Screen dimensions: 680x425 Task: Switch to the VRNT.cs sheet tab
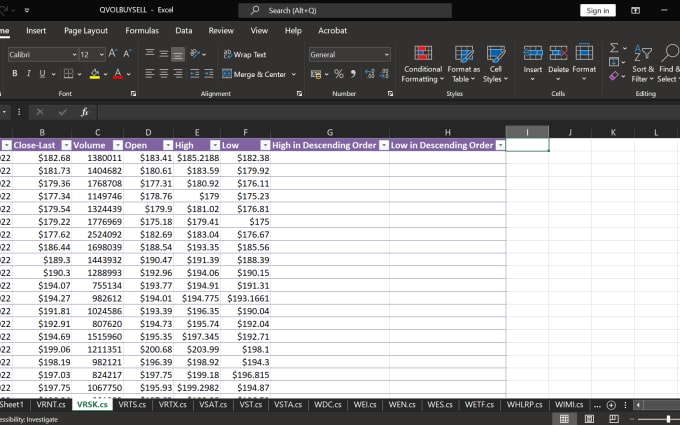coord(51,405)
